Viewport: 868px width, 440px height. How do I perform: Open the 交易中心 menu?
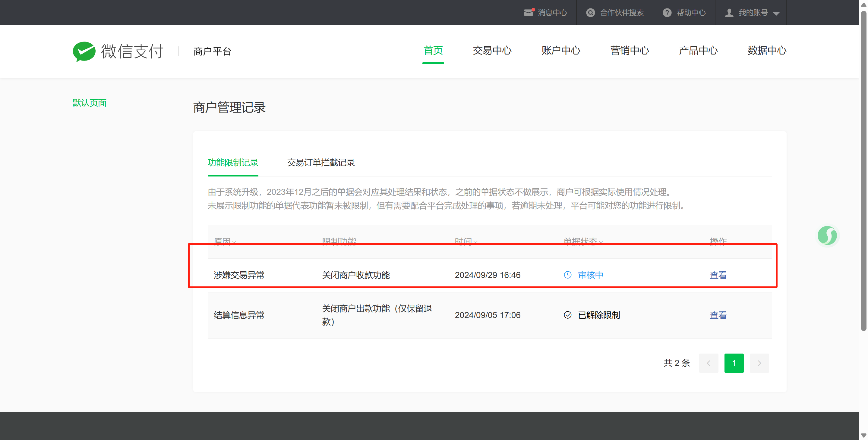(x=492, y=51)
